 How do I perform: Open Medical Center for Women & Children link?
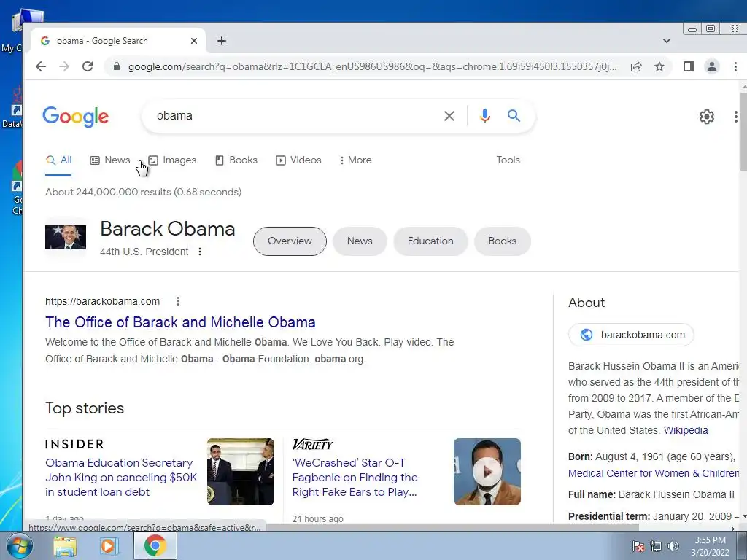point(653,474)
